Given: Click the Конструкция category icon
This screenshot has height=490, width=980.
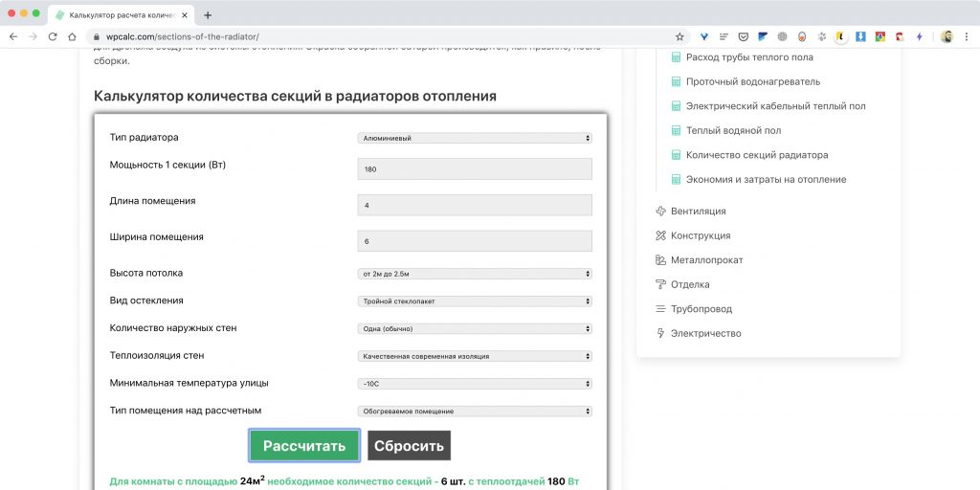Looking at the screenshot, I should point(660,235).
